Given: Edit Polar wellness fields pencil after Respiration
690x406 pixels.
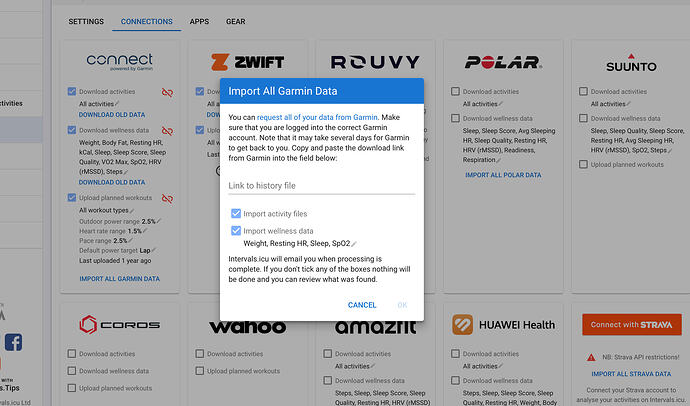Looking at the screenshot, I should [x=499, y=160].
